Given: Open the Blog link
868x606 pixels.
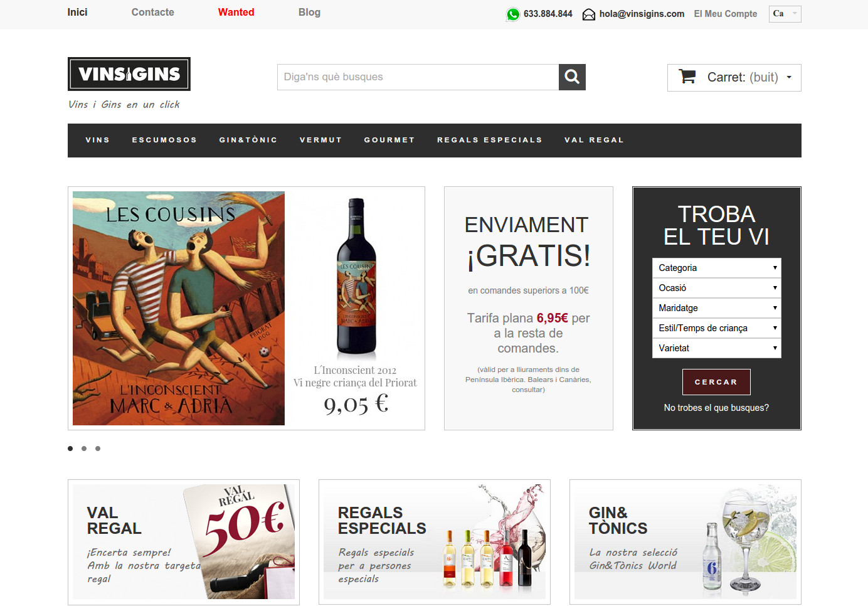Looking at the screenshot, I should pos(309,13).
